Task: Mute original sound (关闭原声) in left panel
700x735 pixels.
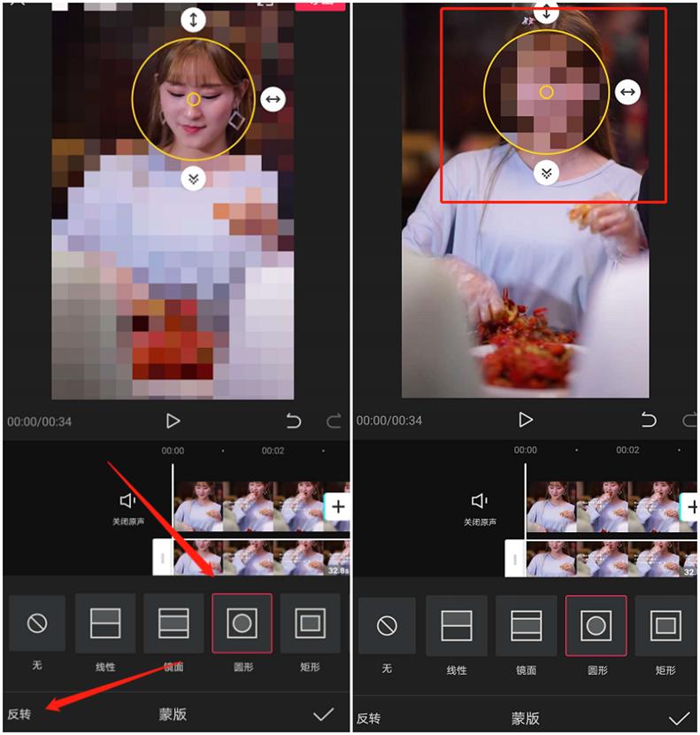Action: (127, 507)
